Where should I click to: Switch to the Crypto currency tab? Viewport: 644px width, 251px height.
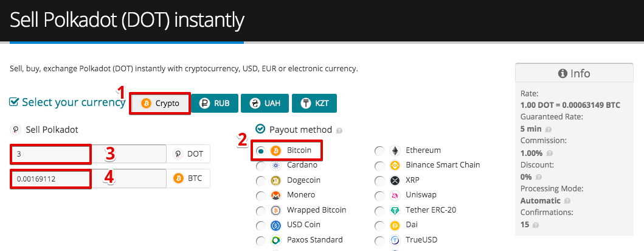point(160,104)
